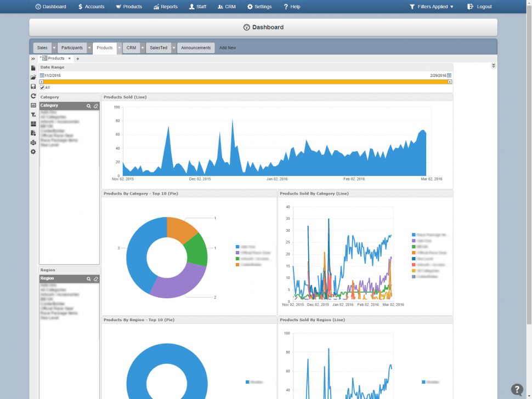Click the 2/29/2016 end date field
The width and height of the screenshot is (532, 399).
pyautogui.click(x=438, y=76)
